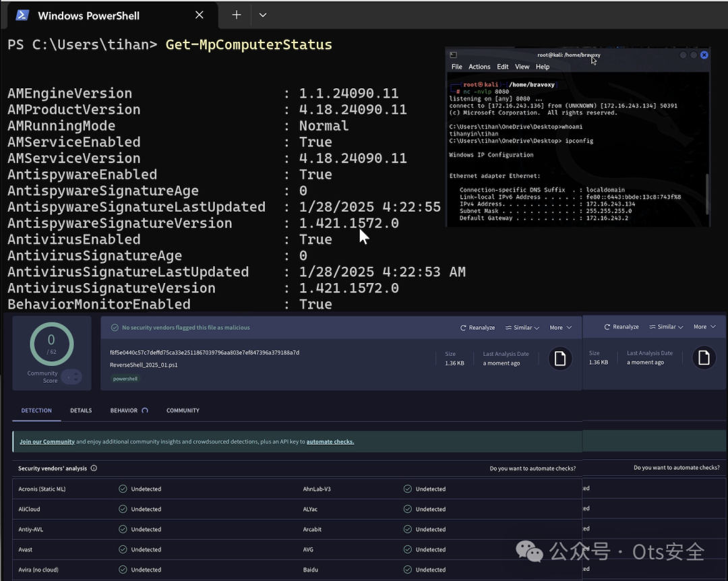
Task: Switch to the DETAILS tab
Action: click(x=81, y=410)
